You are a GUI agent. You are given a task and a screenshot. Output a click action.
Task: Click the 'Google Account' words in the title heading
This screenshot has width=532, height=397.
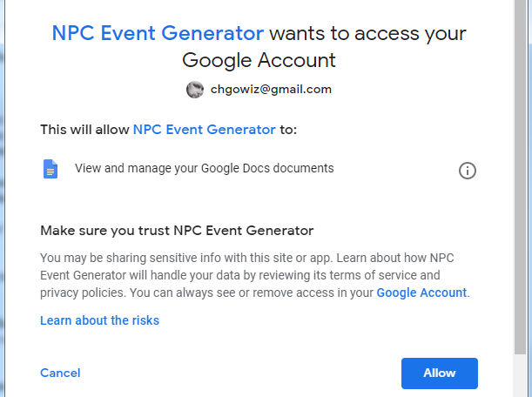pos(259,60)
